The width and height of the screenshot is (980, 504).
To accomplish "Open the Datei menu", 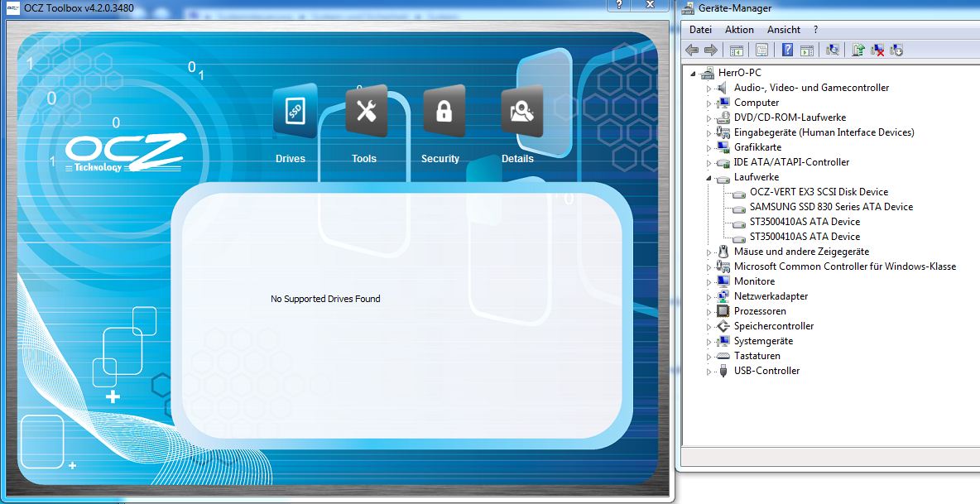I will tap(700, 29).
